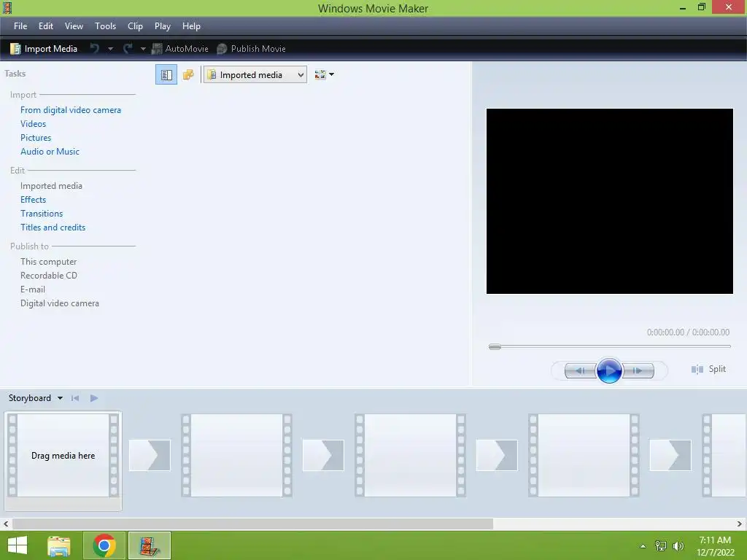Image resolution: width=747 pixels, height=560 pixels.
Task: Open the Imported media combo box
Action: (x=255, y=75)
